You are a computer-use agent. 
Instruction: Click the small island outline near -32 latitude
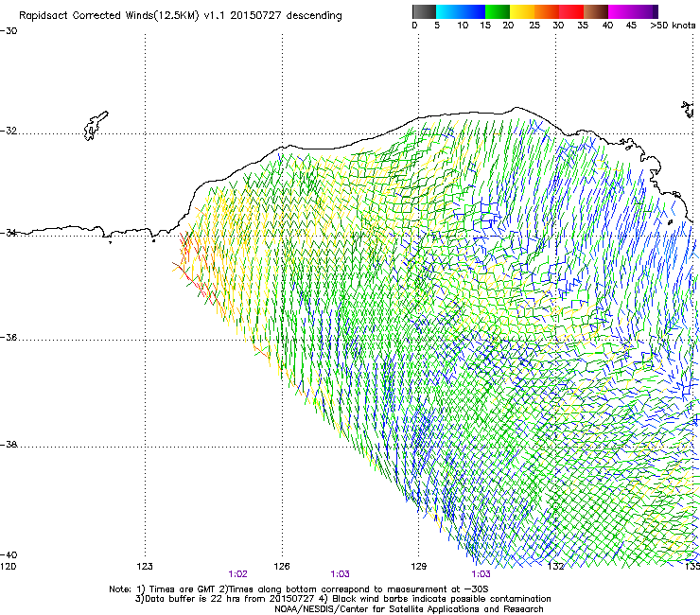[x=96, y=126]
